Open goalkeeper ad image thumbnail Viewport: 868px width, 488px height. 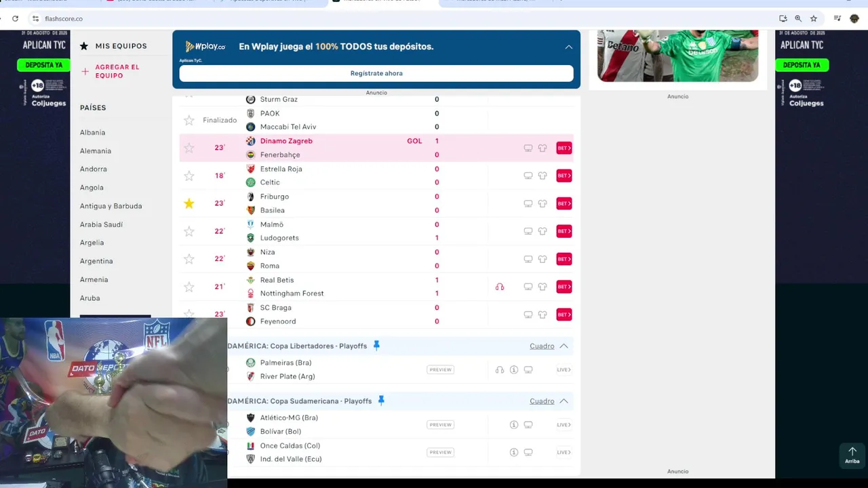click(x=677, y=56)
